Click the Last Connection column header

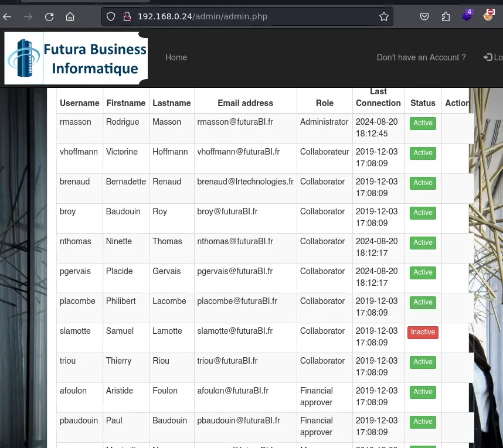[x=378, y=97]
